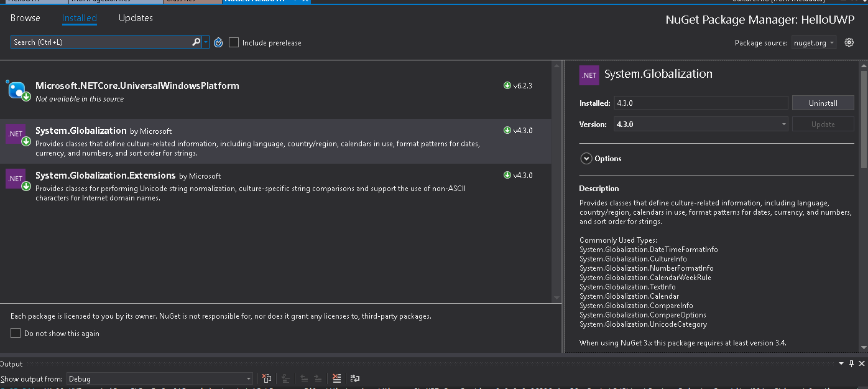The width and height of the screenshot is (868, 389).
Task: Check Do not show this again
Action: (16, 334)
